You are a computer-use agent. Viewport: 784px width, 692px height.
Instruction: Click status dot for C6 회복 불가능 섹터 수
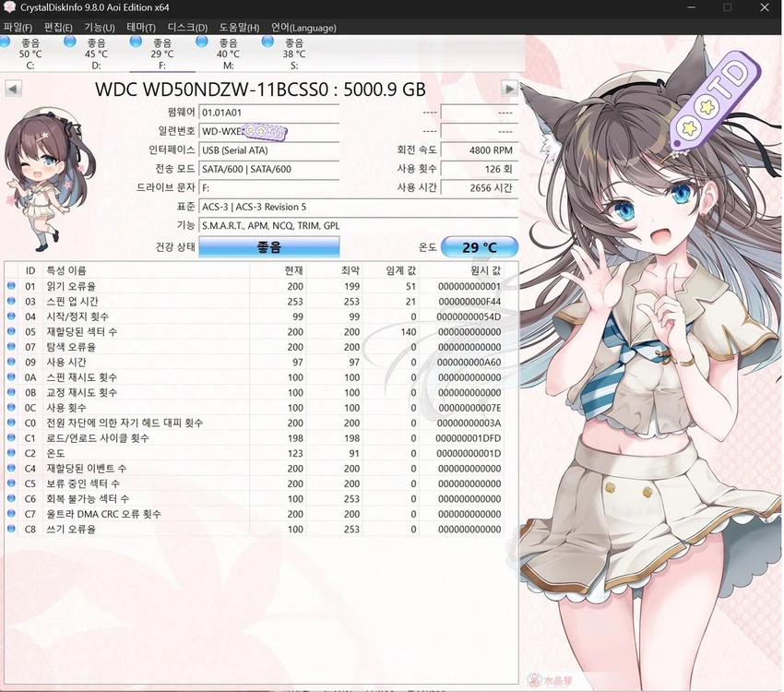click(x=11, y=498)
